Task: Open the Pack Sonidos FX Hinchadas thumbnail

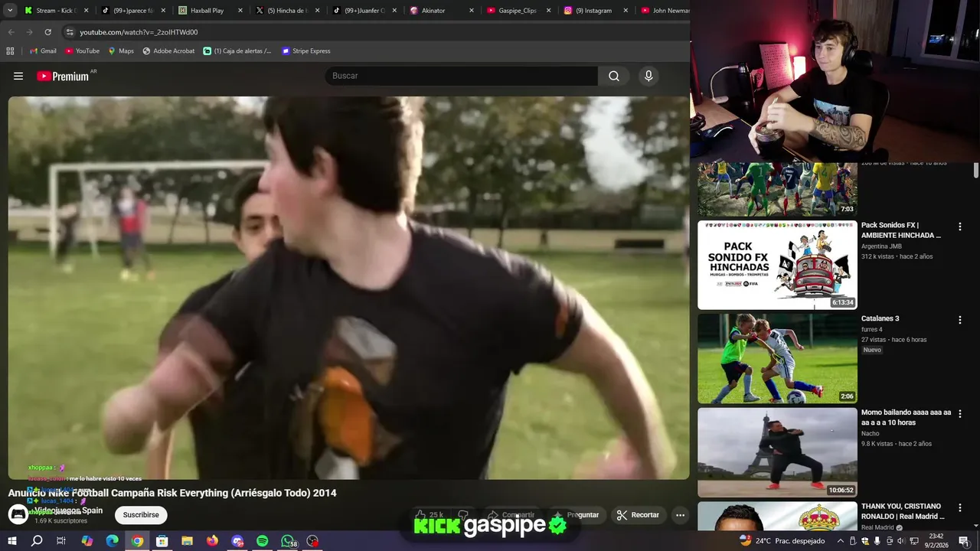Action: tap(777, 265)
